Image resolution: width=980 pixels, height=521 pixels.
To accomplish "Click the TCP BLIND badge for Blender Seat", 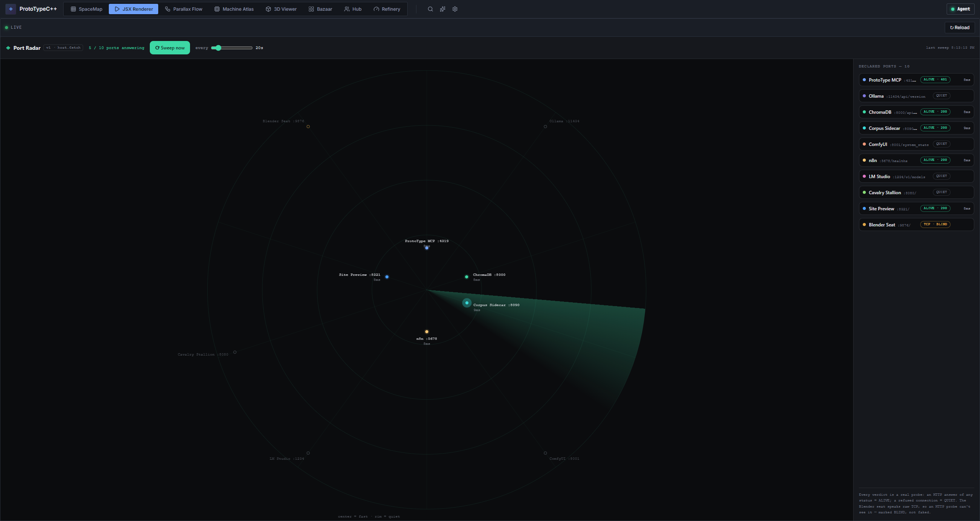I will (935, 224).
